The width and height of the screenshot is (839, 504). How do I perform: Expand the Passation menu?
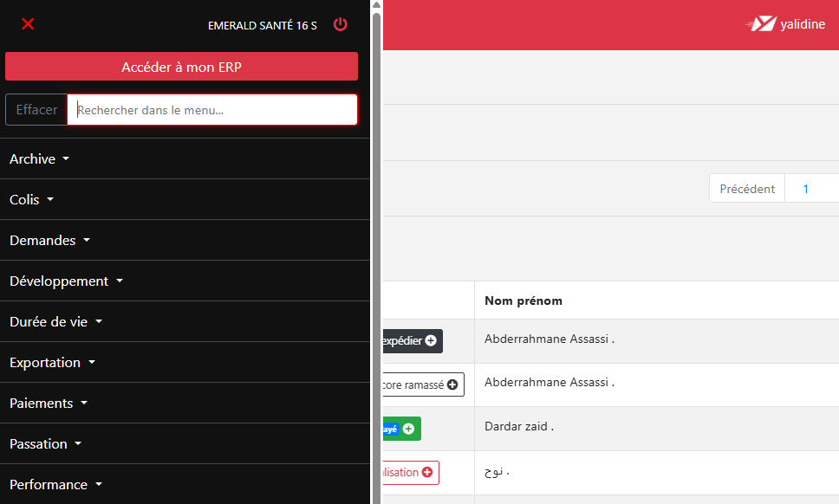185,443
